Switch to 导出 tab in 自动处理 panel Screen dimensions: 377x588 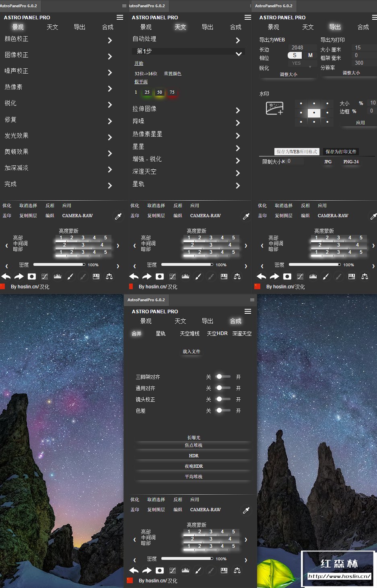pos(207,27)
